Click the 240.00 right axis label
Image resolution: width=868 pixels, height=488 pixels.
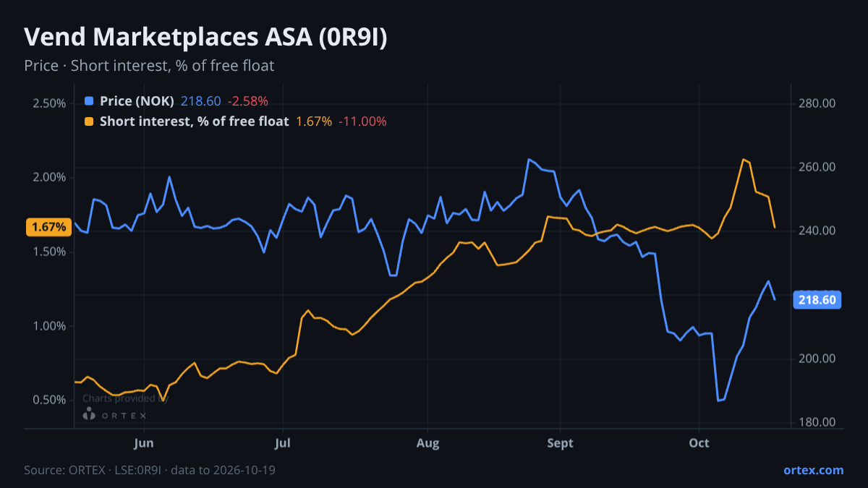pos(817,231)
